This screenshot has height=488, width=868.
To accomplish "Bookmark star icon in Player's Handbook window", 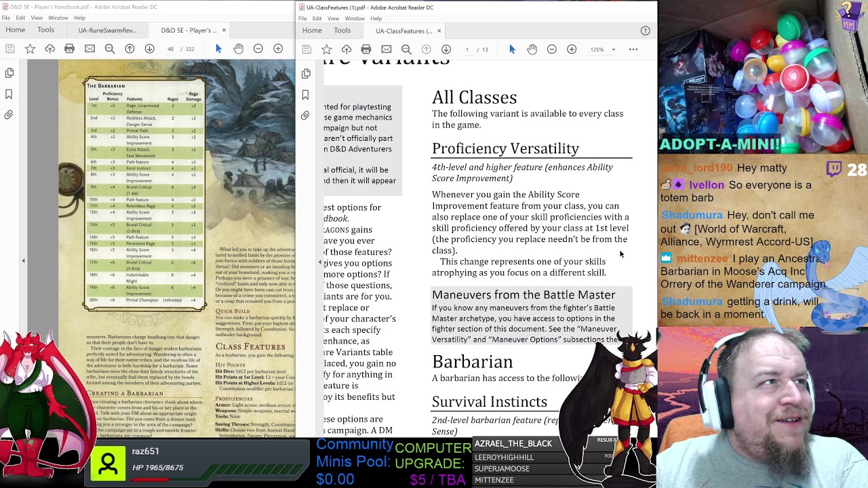I will coord(30,49).
